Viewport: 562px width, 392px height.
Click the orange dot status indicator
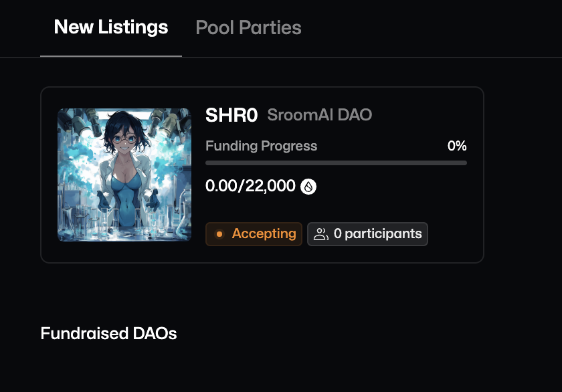click(x=219, y=234)
